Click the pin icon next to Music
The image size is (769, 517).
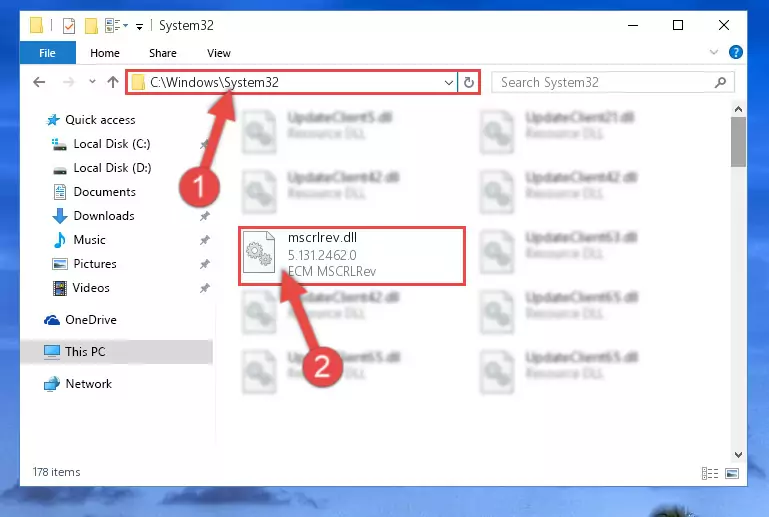pos(205,240)
